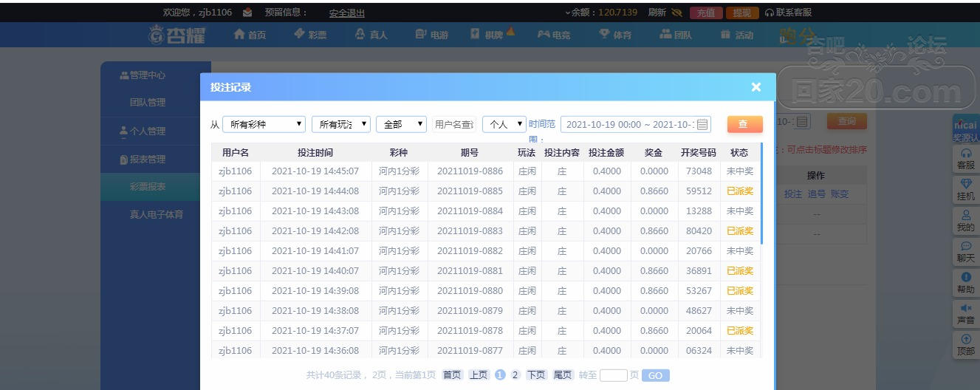Click the 下页 next page link

(x=537, y=375)
